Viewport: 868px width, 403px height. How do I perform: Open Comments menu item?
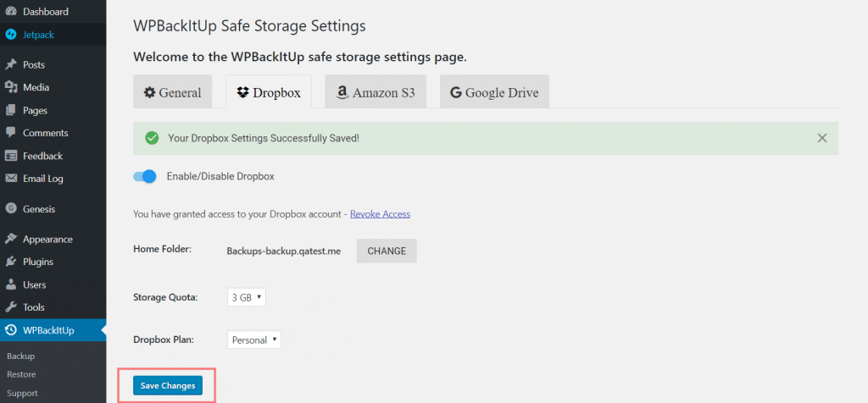pyautogui.click(x=53, y=133)
